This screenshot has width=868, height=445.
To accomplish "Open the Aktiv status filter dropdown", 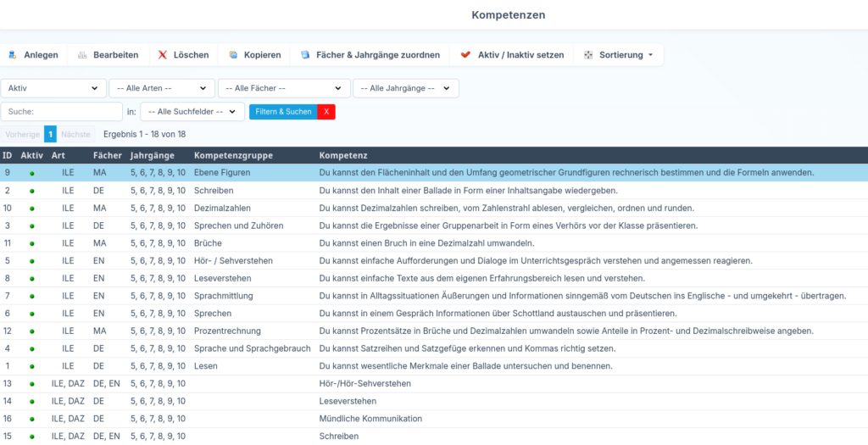I will [53, 88].
